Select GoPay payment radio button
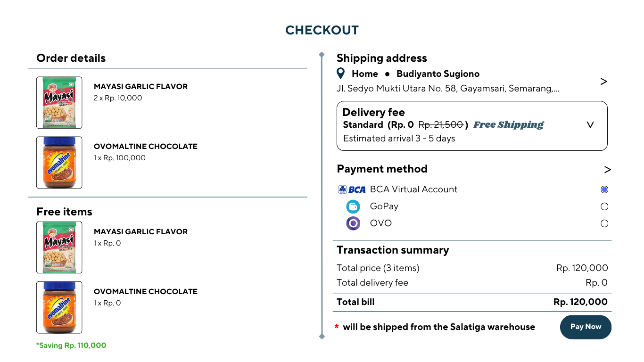 click(604, 206)
